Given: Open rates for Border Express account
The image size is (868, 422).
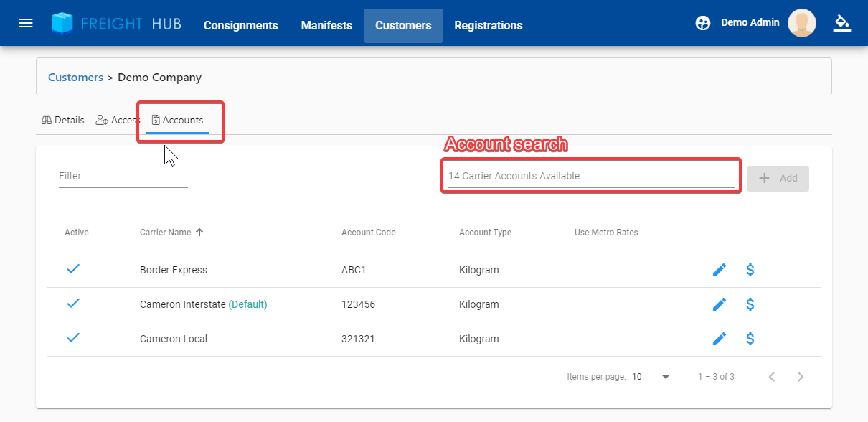Looking at the screenshot, I should coord(750,270).
